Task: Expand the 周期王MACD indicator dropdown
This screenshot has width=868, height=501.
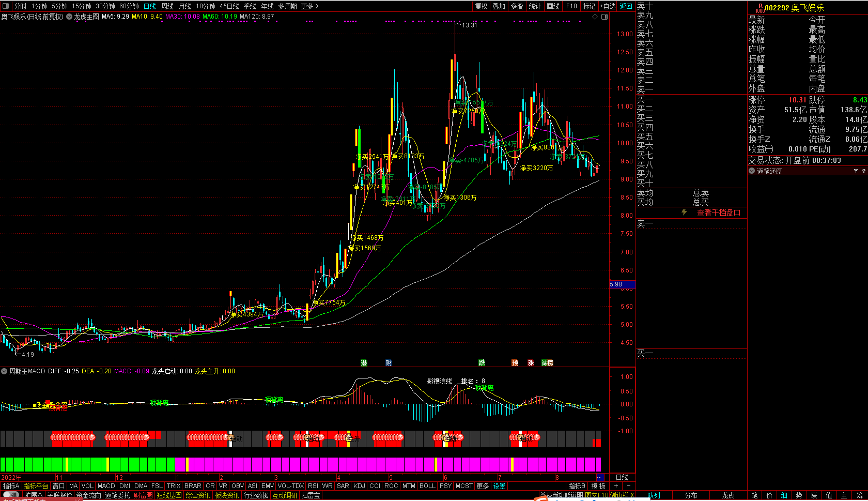Action: coord(4,371)
